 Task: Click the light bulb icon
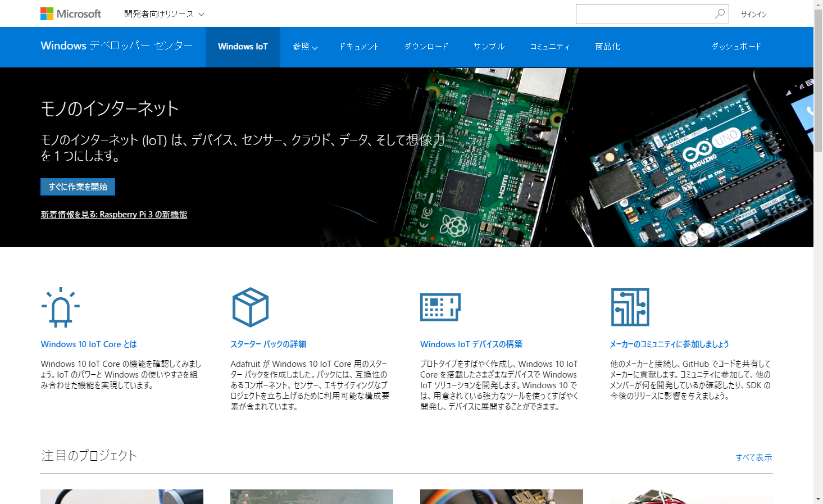pyautogui.click(x=61, y=307)
